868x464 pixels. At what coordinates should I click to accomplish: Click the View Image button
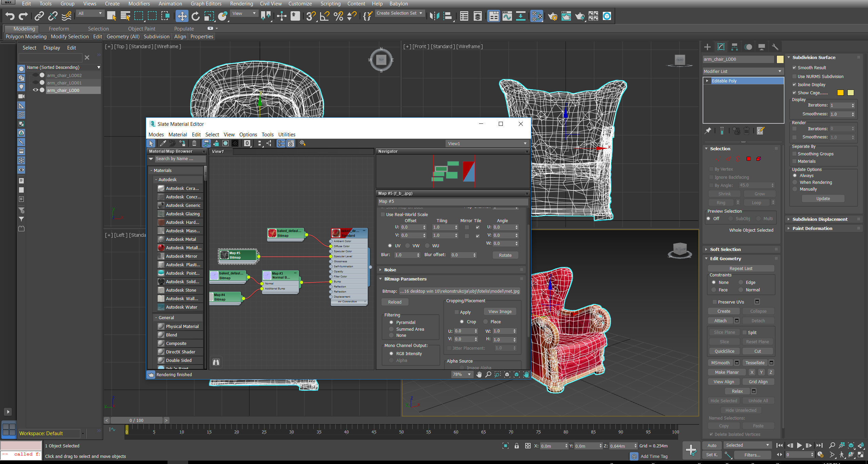tap(500, 312)
